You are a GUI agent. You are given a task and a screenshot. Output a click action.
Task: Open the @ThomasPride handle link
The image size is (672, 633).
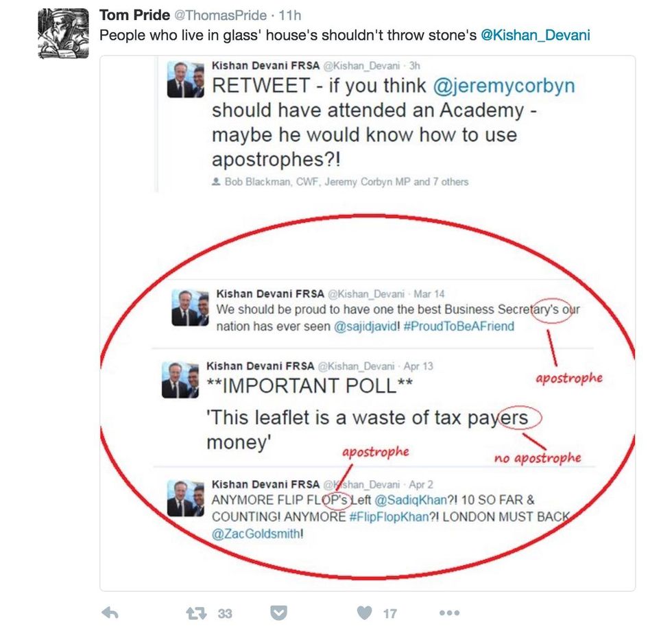[x=220, y=15]
